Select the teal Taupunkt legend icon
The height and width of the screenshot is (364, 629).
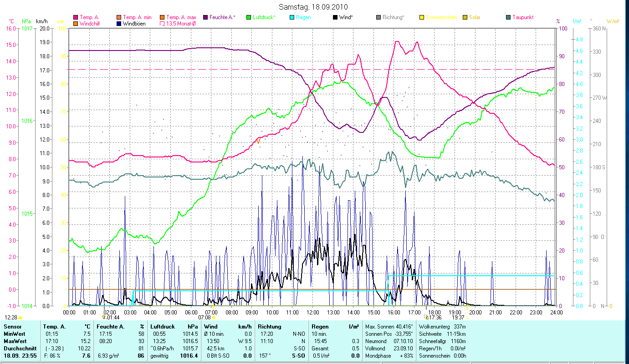(x=508, y=17)
